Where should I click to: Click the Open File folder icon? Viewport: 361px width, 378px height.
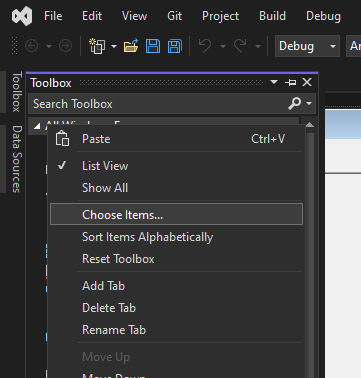(131, 46)
